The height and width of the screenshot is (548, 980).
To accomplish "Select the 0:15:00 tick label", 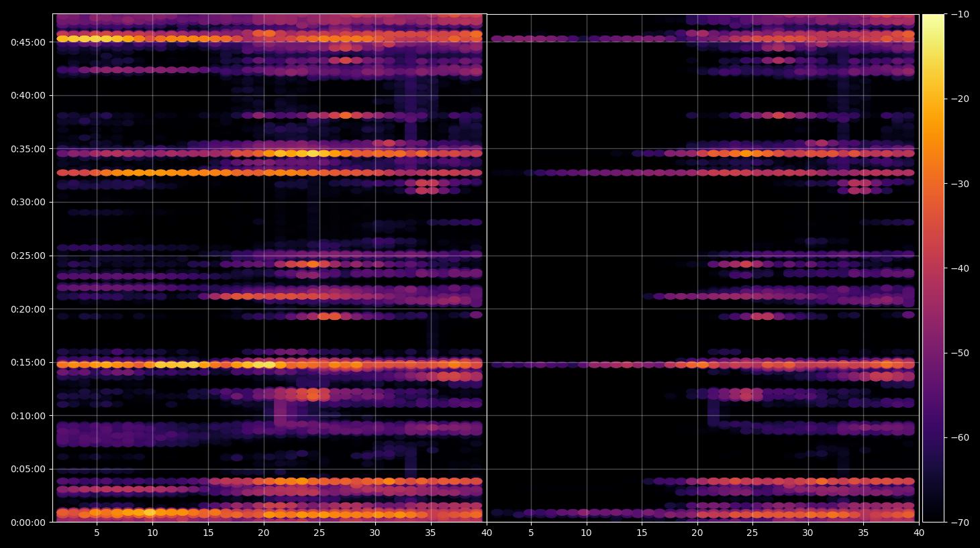I will point(28,362).
